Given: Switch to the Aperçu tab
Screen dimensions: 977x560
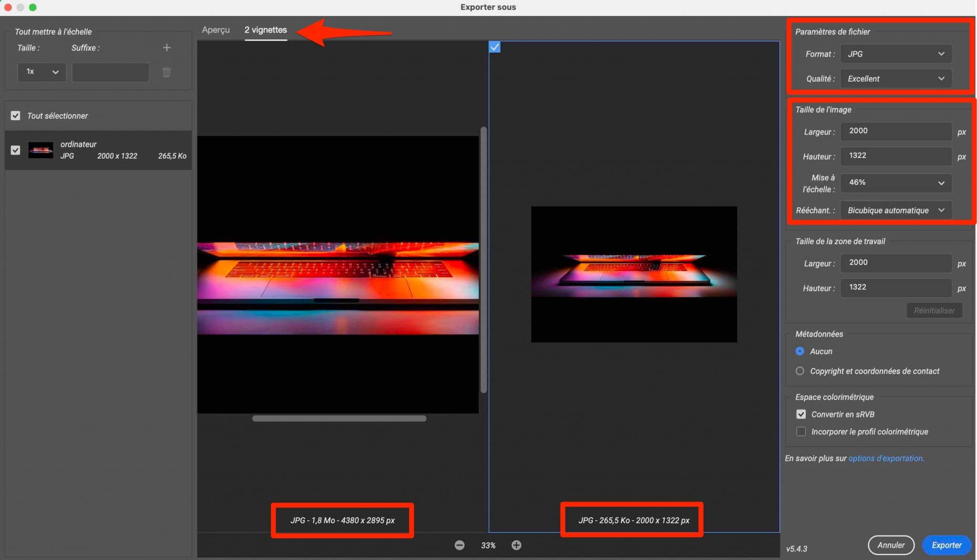Looking at the screenshot, I should pyautogui.click(x=216, y=30).
